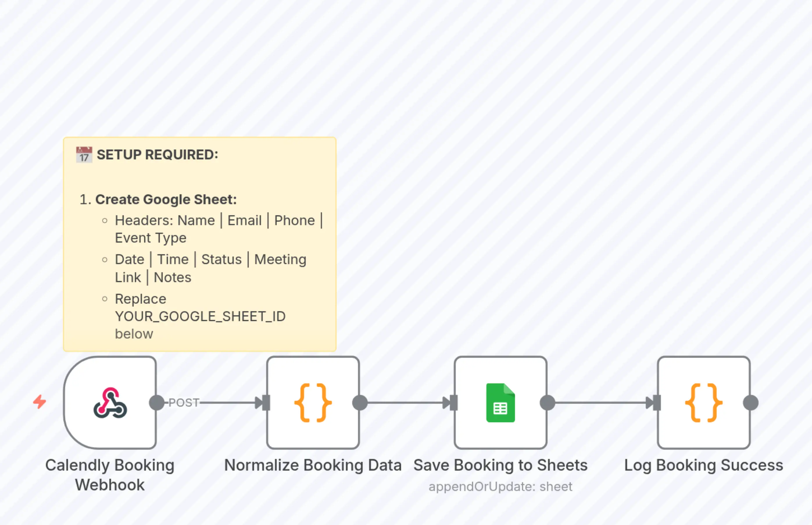812x525 pixels.
Task: Click the calendar emoji in the sticky note
Action: (x=84, y=154)
